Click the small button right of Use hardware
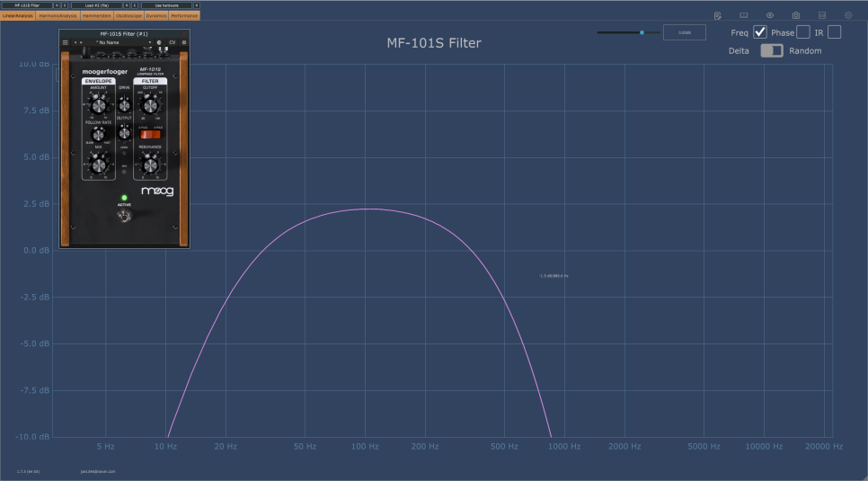Viewport: 868px width, 481px height. tap(197, 5)
